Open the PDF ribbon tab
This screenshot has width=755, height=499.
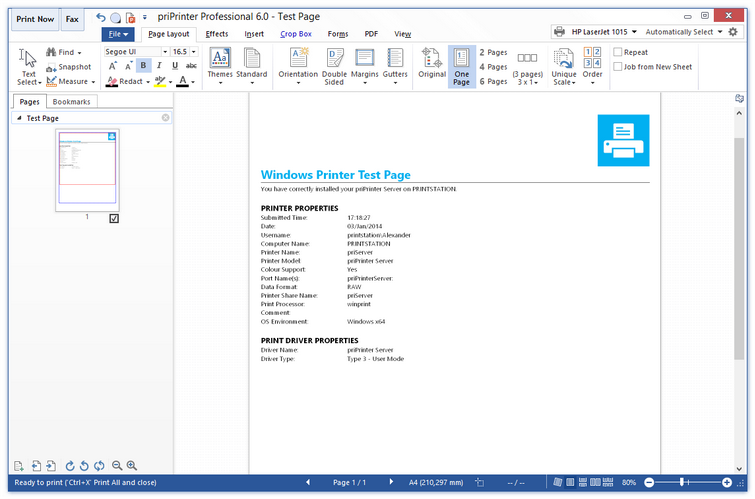point(371,34)
